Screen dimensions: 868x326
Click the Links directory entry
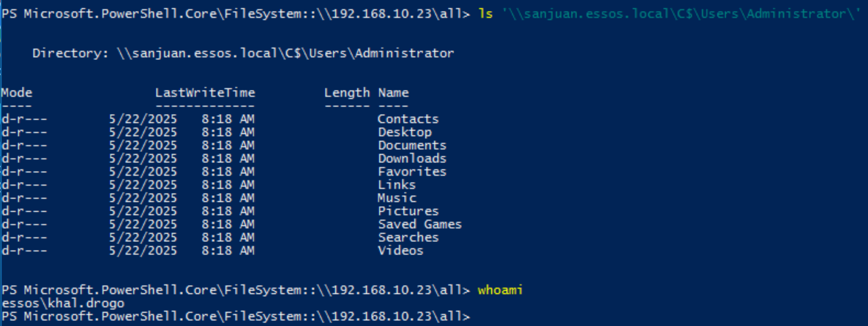pyautogui.click(x=397, y=185)
